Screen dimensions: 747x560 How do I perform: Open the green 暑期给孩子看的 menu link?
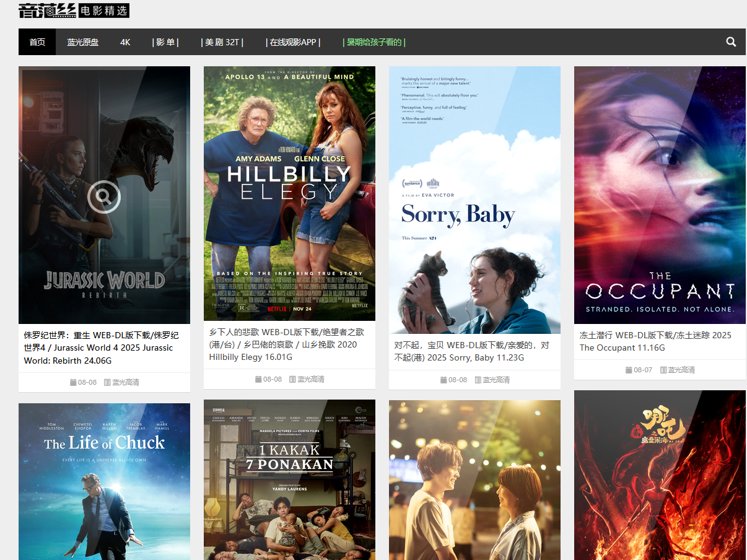pyautogui.click(x=374, y=42)
